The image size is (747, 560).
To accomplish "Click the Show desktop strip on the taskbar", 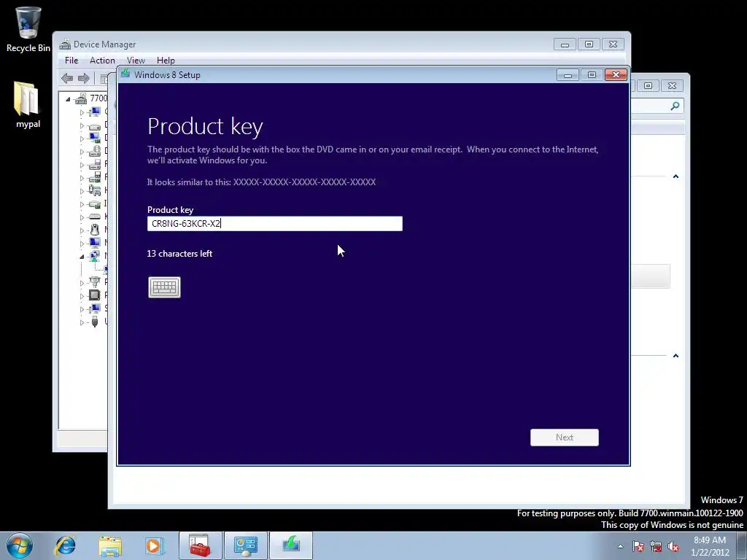I will click(x=742, y=546).
